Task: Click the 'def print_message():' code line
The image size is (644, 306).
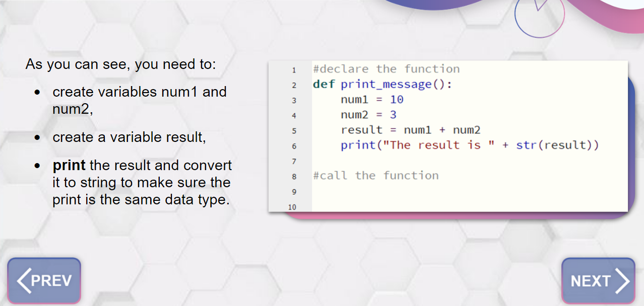Action: pos(382,84)
